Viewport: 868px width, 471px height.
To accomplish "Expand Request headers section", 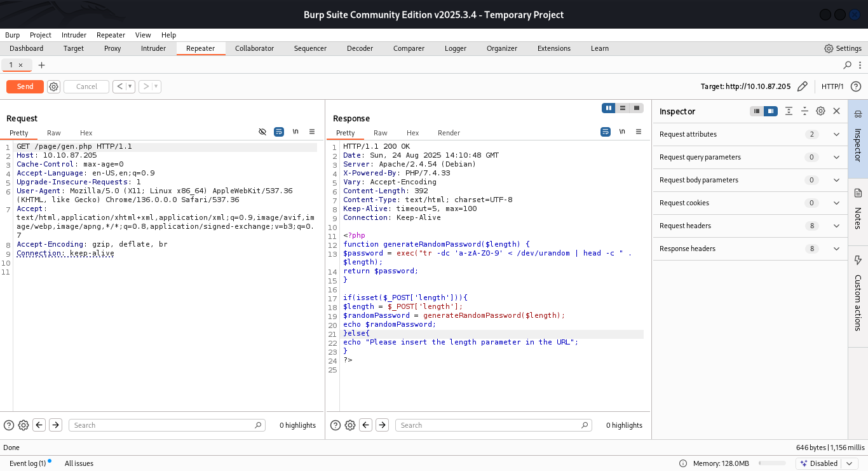I will pos(836,226).
